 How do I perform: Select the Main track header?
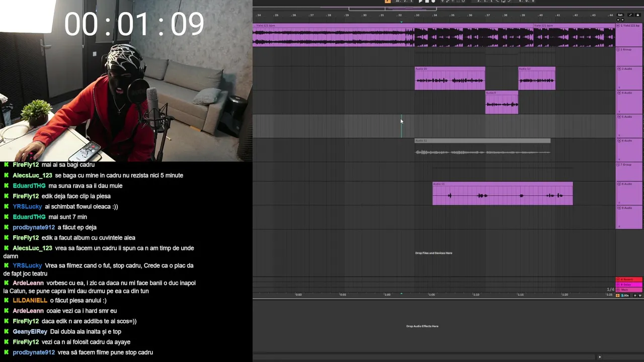pos(629,290)
